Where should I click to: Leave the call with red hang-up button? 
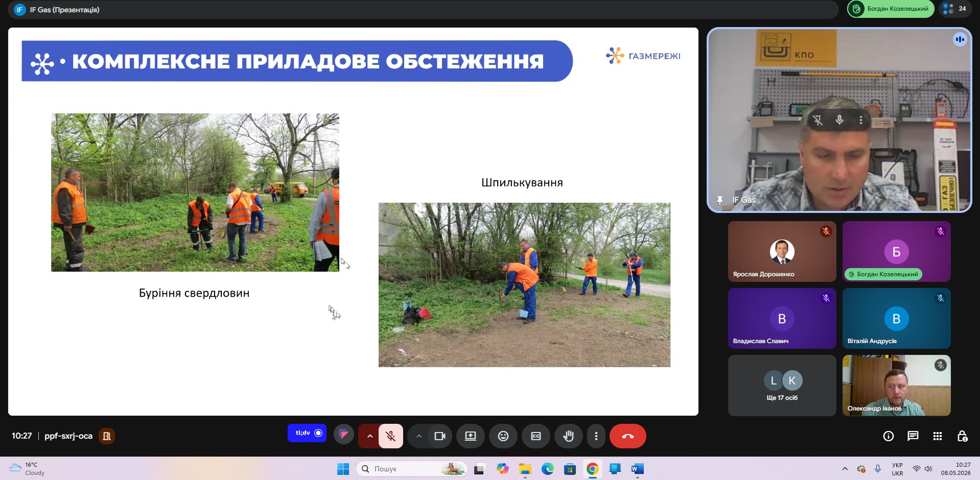627,436
